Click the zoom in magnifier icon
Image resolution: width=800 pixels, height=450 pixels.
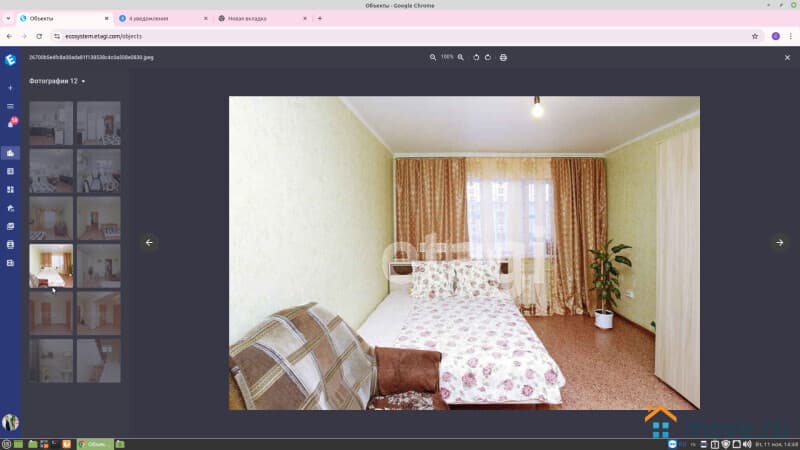[461, 57]
